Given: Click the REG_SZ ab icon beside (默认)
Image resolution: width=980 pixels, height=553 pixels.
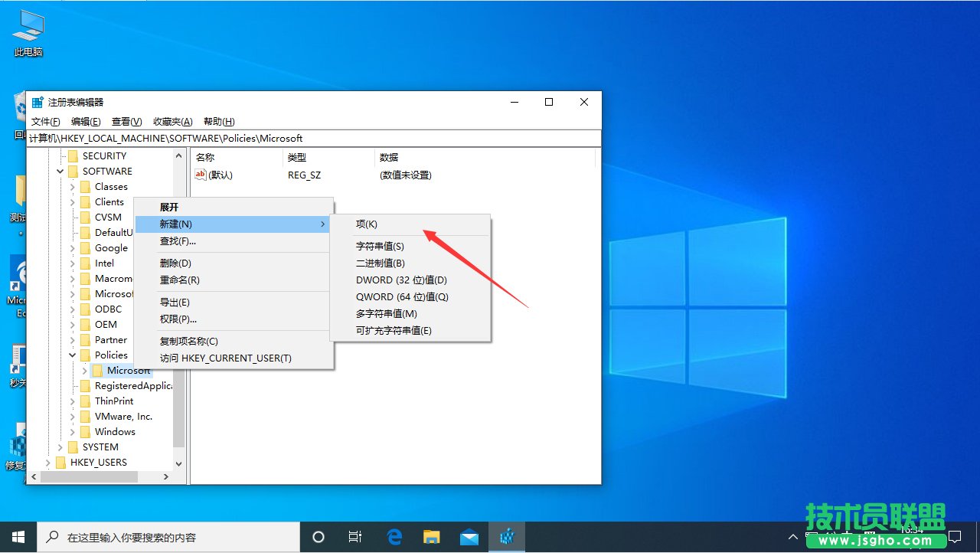Looking at the screenshot, I should point(200,175).
